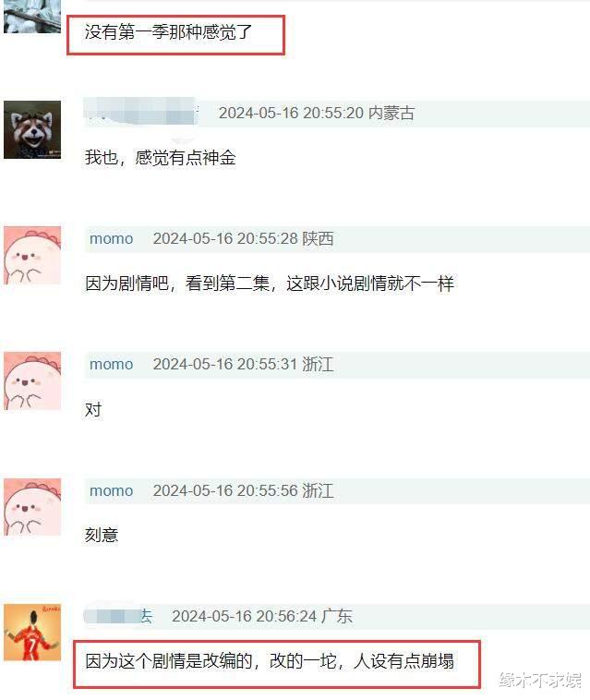Open the red jersey footballer avatar
This screenshot has width=590, height=700.
32,633
